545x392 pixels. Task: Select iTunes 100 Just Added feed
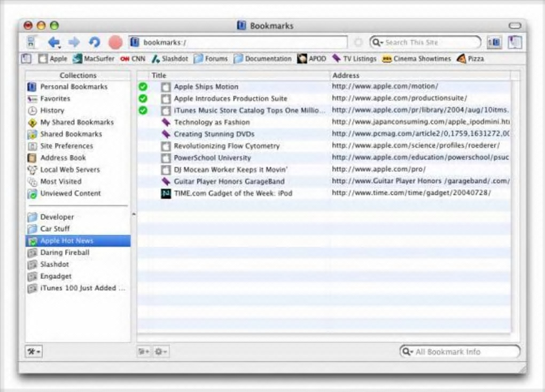78,288
